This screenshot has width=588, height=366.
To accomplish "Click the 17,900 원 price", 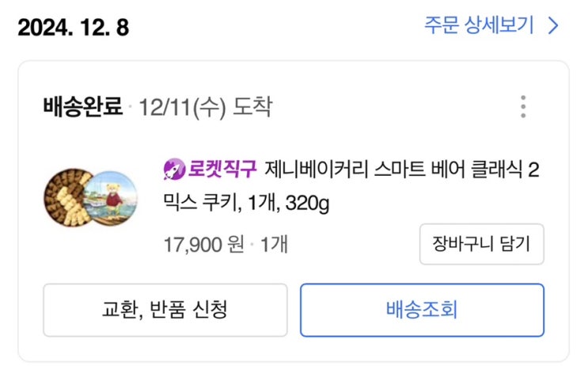I will tap(203, 243).
